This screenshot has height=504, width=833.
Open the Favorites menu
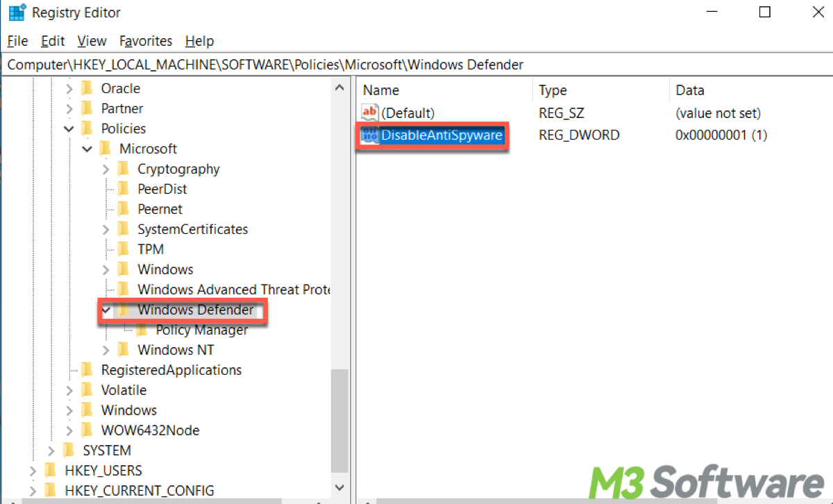pos(146,41)
